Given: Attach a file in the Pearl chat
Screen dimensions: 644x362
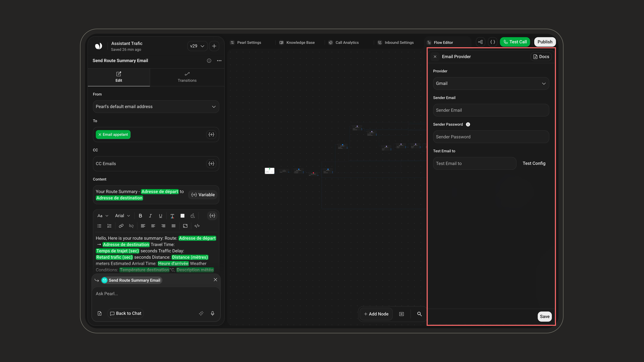Looking at the screenshot, I should 99,313.
